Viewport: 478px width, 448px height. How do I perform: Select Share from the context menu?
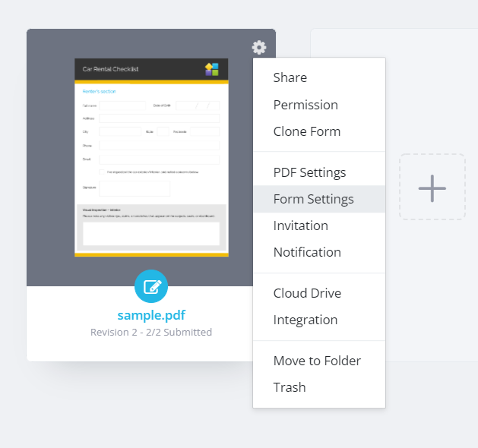290,77
